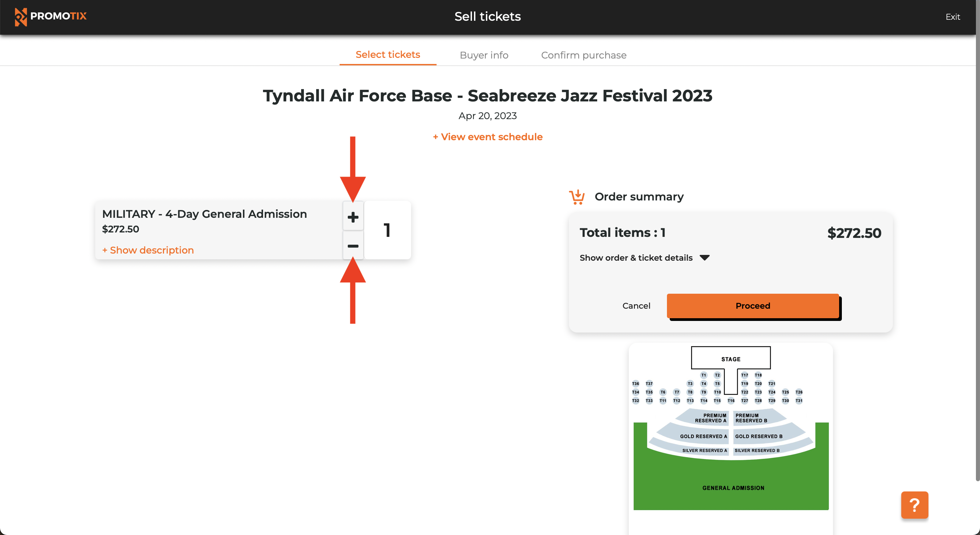Viewport: 980px width, 535px height.
Task: Click the ticket quantity field showing 1
Action: click(x=387, y=230)
